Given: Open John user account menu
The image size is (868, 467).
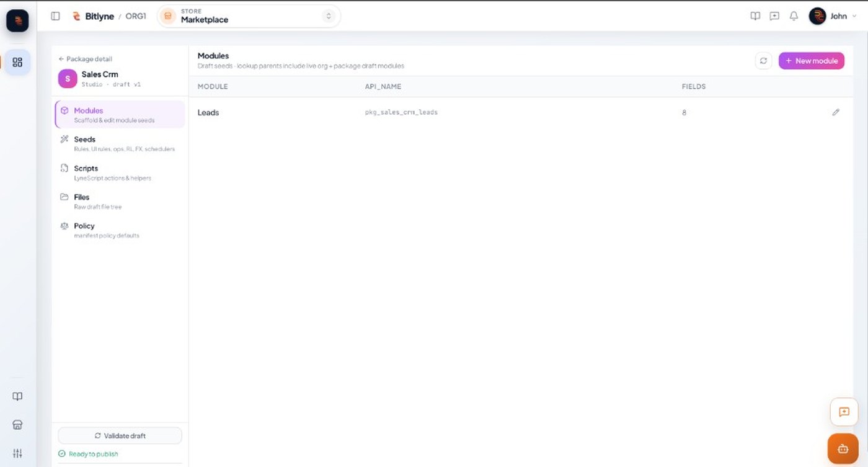Looking at the screenshot, I should (x=833, y=16).
